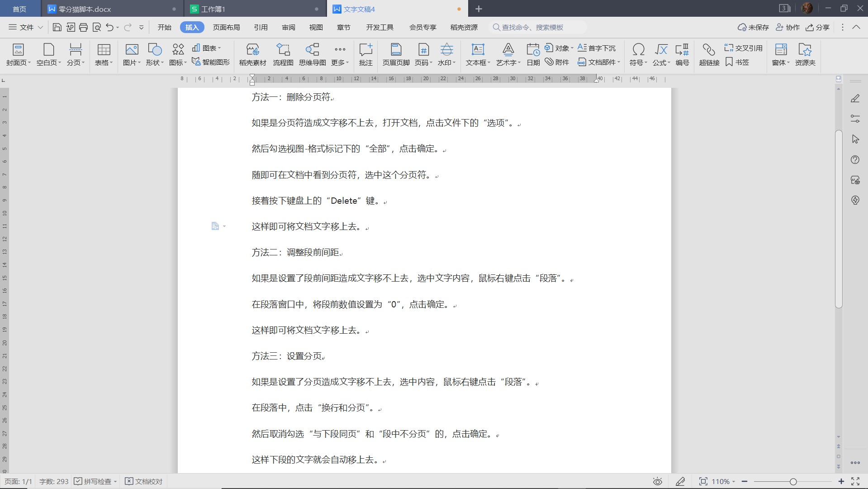Click the print icon in quick toolbar
This screenshot has height=489, width=868.
pyautogui.click(x=83, y=28)
